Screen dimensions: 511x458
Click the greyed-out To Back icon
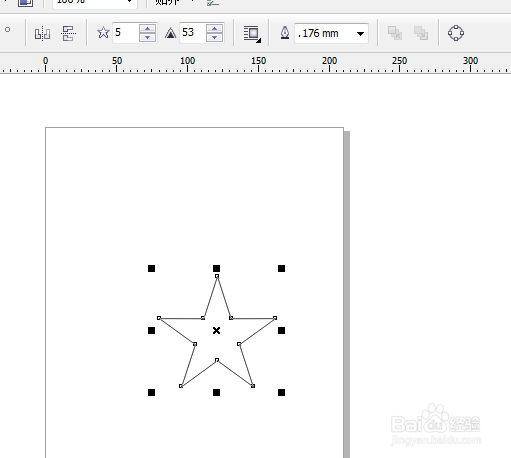(421, 33)
